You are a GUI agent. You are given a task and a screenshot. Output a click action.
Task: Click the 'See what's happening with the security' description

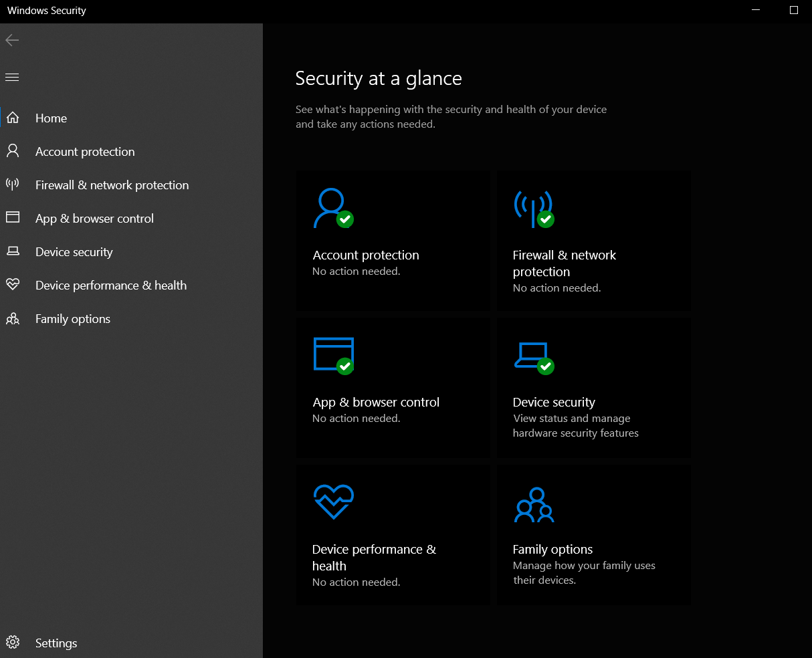coord(451,116)
